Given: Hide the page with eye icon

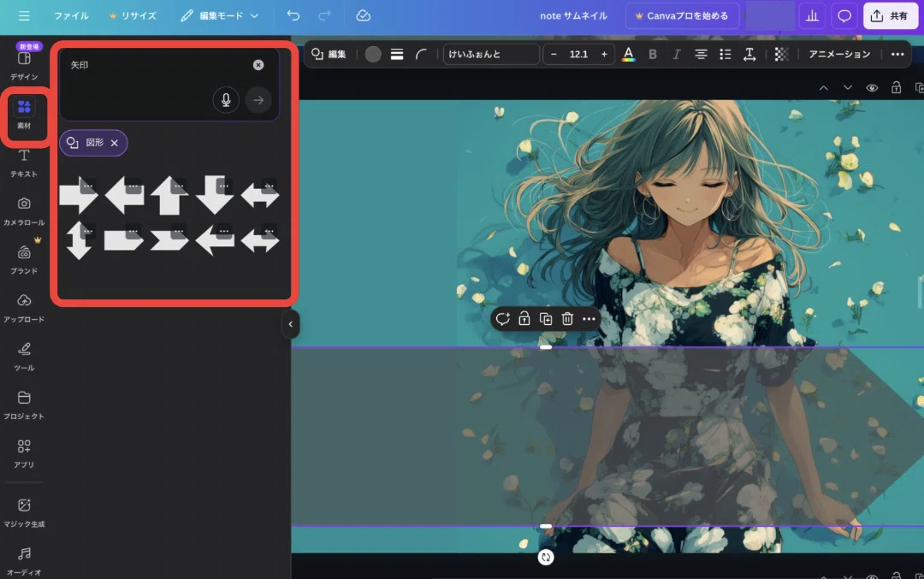Looking at the screenshot, I should pos(872,88).
